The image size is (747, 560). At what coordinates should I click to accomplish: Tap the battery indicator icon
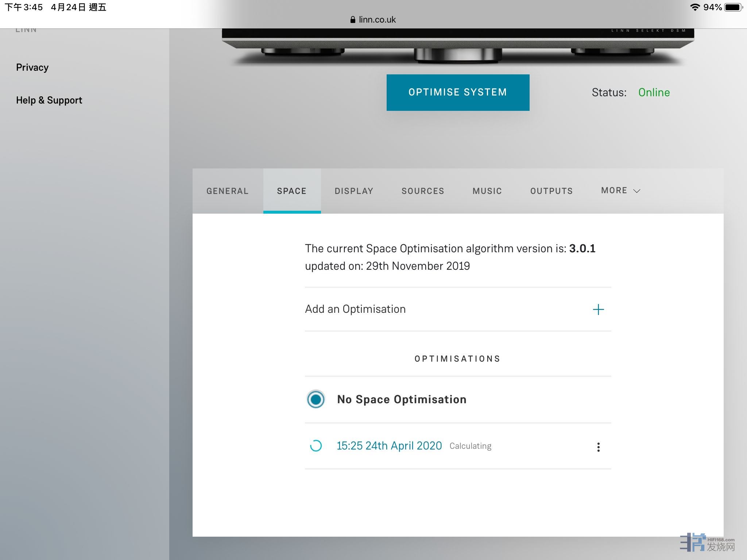[733, 7]
